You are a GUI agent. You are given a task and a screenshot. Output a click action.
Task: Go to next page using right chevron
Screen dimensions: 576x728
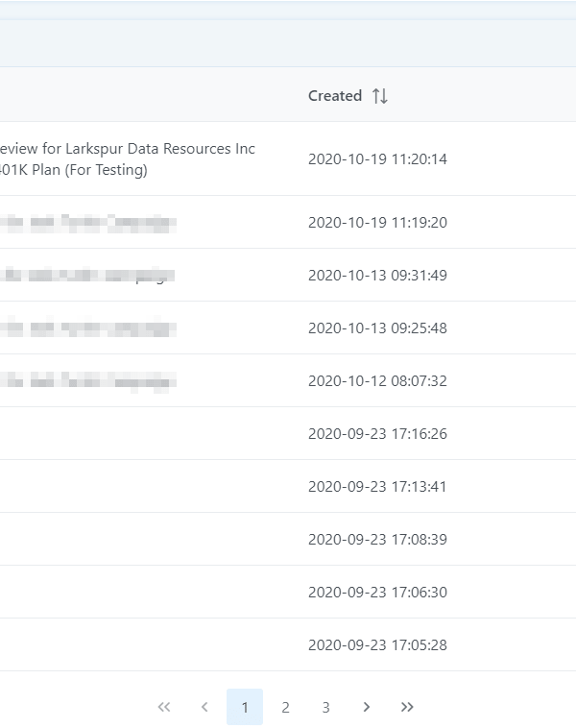[x=366, y=707]
